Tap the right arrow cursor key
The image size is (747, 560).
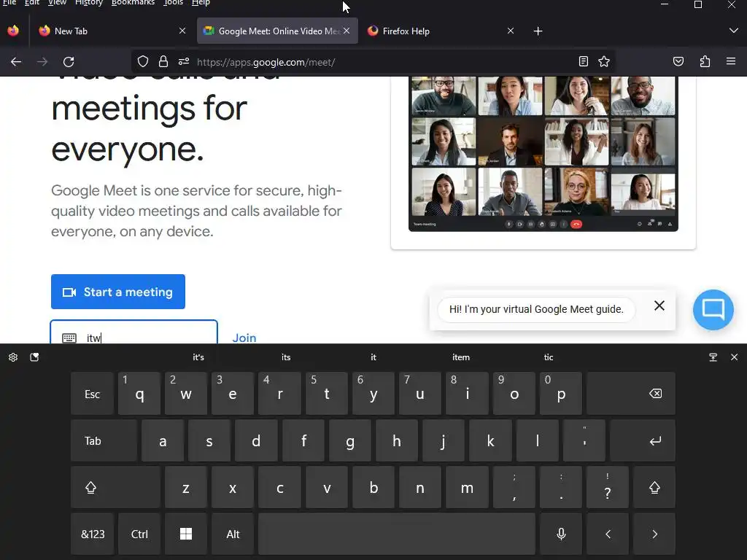click(654, 534)
